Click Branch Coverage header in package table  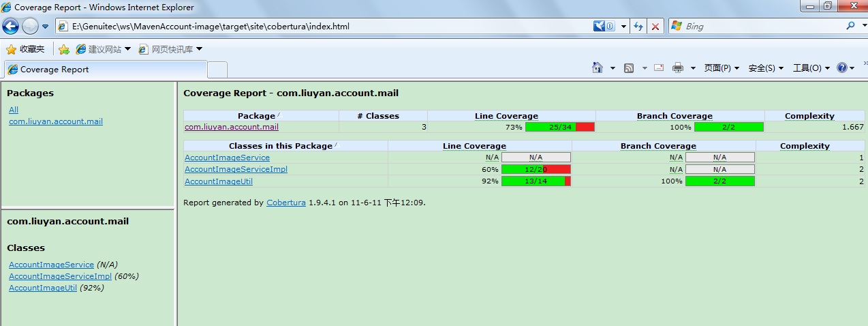[x=680, y=116]
